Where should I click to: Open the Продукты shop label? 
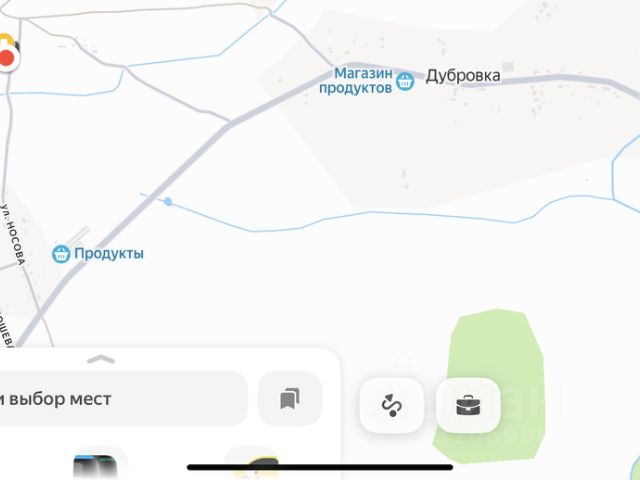click(109, 253)
